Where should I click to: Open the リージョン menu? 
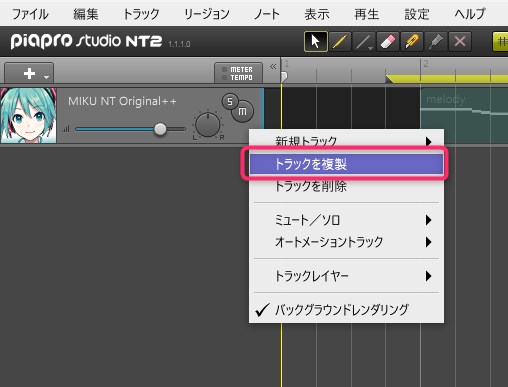pos(207,14)
